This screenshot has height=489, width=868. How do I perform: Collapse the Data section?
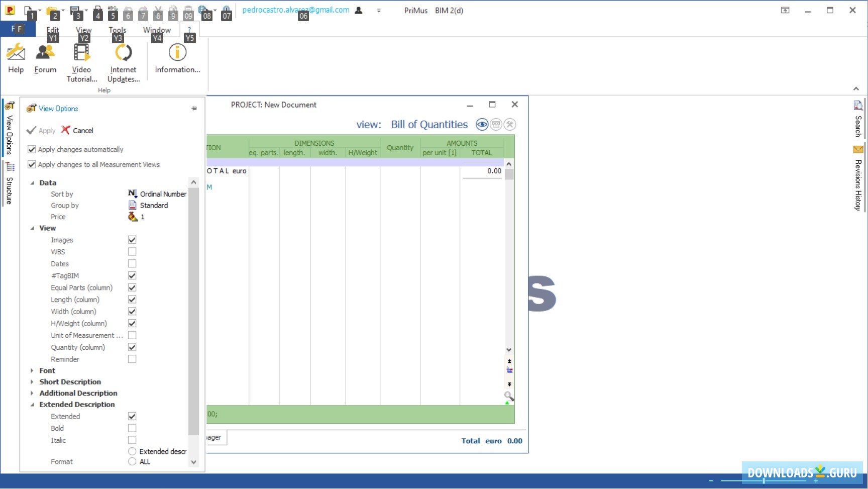point(32,183)
